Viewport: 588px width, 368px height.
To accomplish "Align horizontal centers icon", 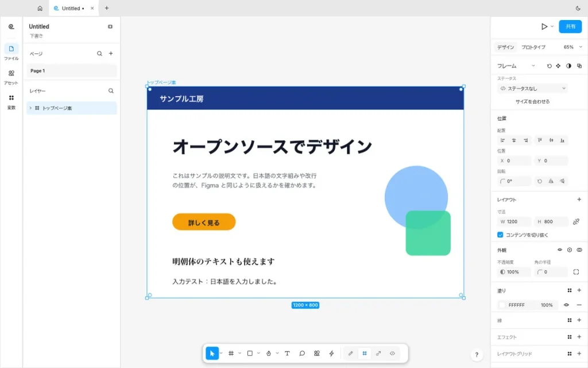I will click(514, 140).
